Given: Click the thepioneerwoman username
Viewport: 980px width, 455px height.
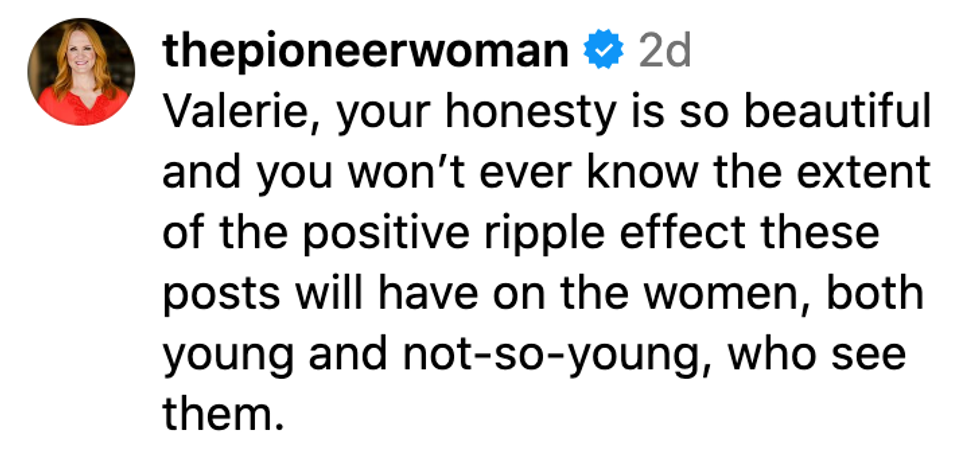Looking at the screenshot, I should point(367,50).
